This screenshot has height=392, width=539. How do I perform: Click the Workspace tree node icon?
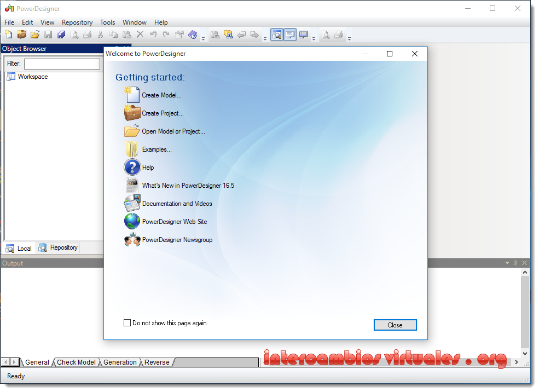tap(11, 77)
